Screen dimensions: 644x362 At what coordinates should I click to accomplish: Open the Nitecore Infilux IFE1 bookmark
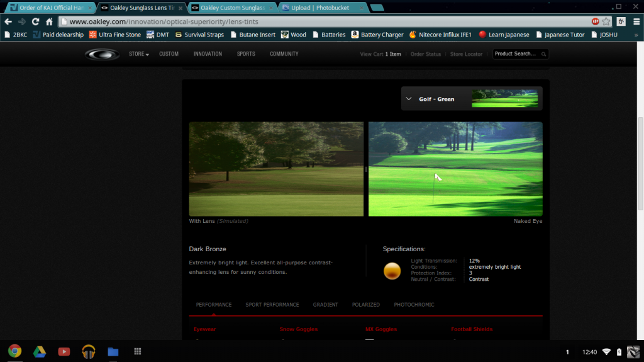[x=440, y=35]
